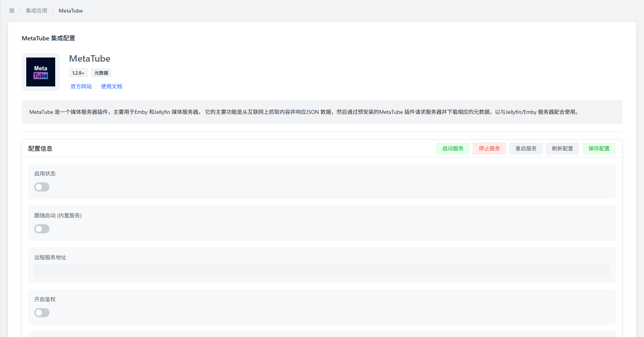Image resolution: width=644 pixels, height=337 pixels.
Task: Focus the 远程服务地址 input field
Action: 322,271
